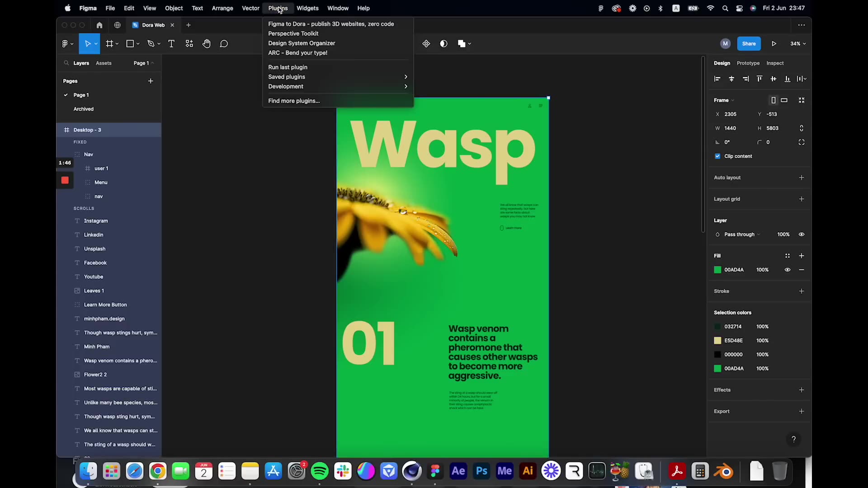Select the Text tool
Image resolution: width=868 pixels, height=488 pixels.
[x=171, y=43]
